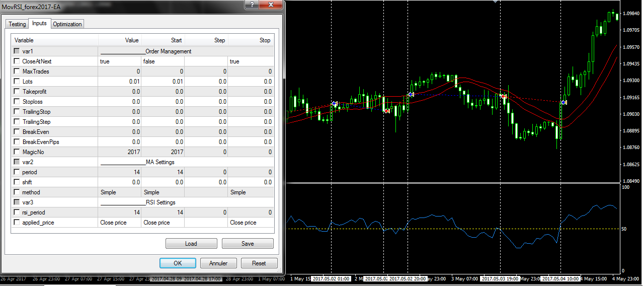The height and width of the screenshot is (286, 644).
Task: Tick the BreakEvenPips checkbox
Action: click(17, 142)
